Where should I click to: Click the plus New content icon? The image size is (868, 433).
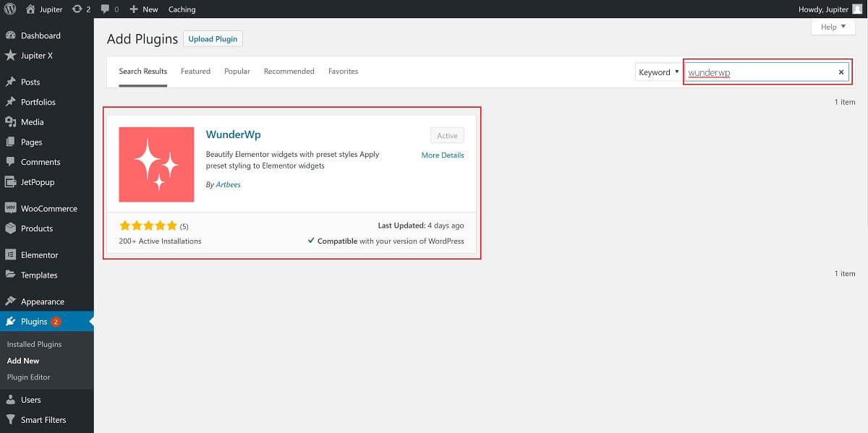point(134,9)
